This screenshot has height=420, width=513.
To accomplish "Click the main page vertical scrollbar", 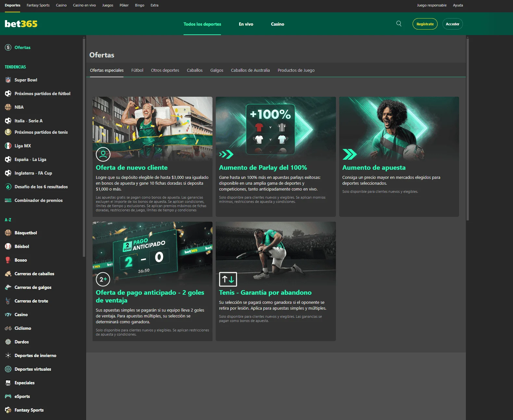I will (468, 130).
